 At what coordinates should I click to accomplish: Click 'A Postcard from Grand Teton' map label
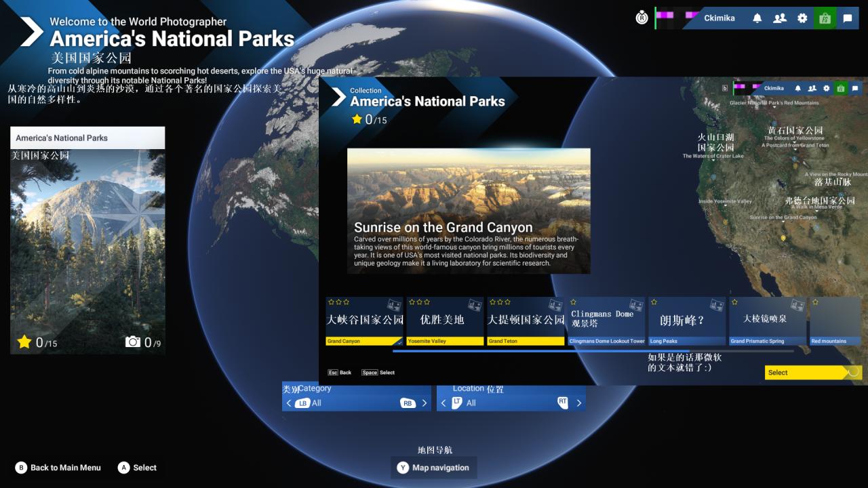pos(795,145)
